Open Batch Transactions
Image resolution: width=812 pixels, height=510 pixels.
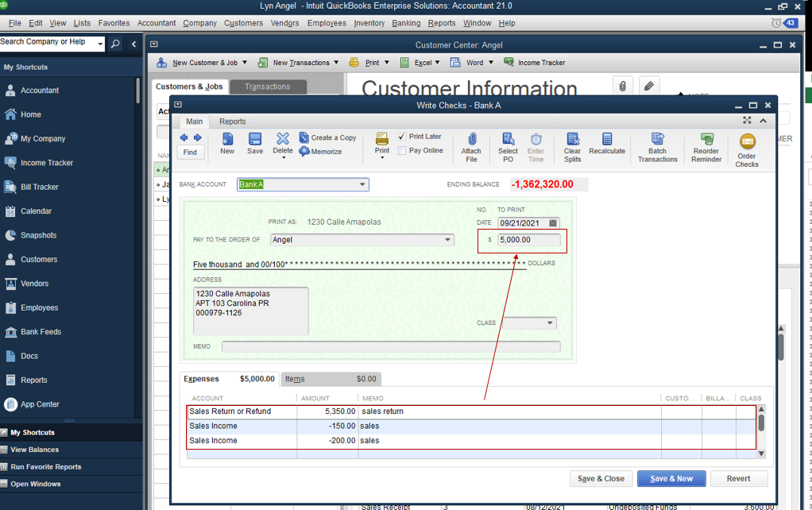tap(658, 148)
